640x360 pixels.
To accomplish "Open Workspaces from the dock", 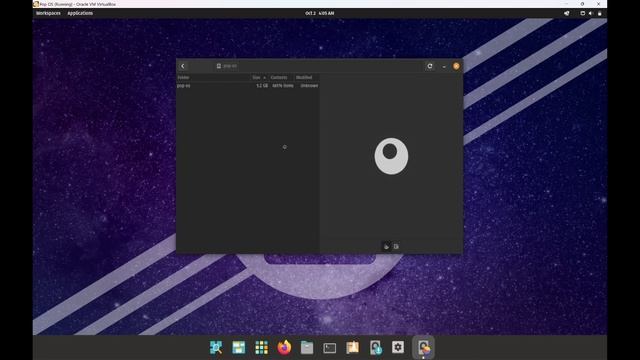I will (x=239, y=347).
